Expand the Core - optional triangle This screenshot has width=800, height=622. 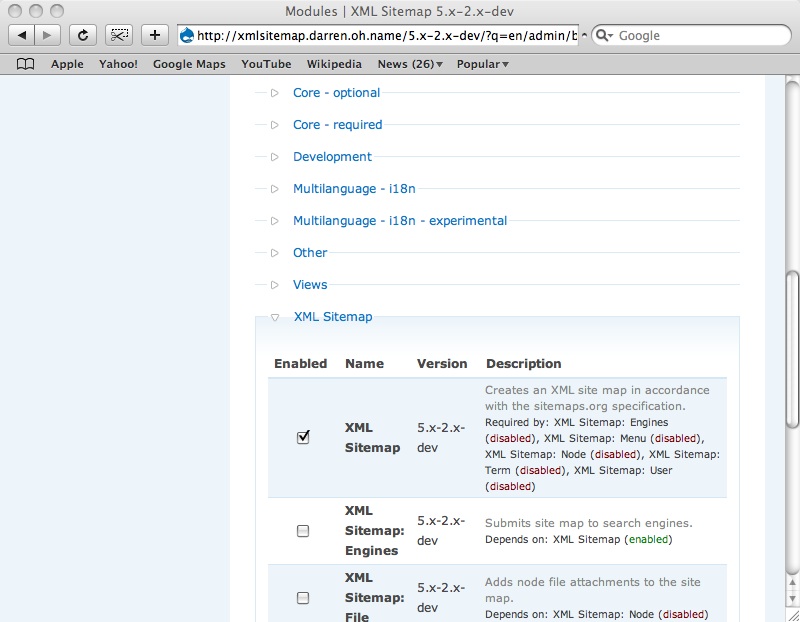click(275, 93)
